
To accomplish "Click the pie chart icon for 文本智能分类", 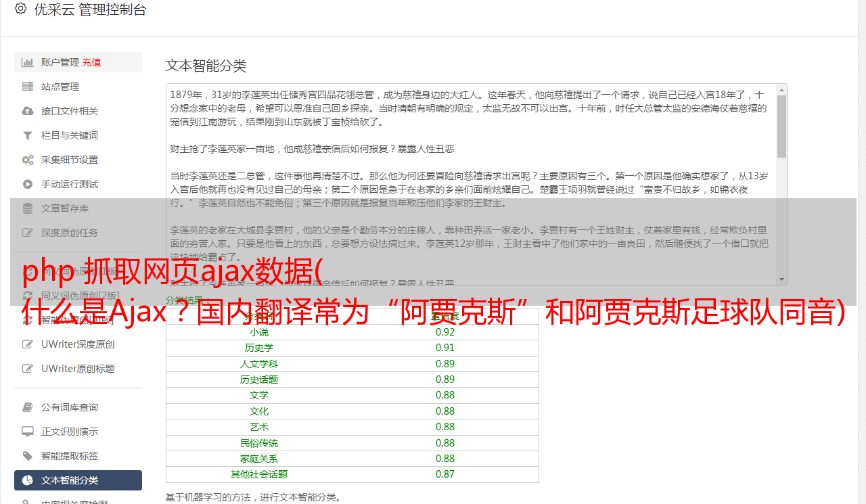I will click(28, 480).
